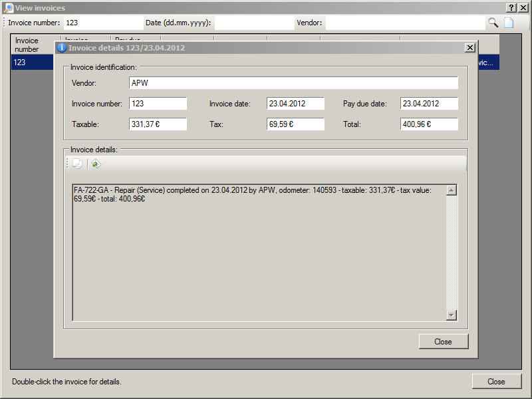Viewport: 532px width, 399px height.
Task: Select the Pay due date field
Action: 429,104
